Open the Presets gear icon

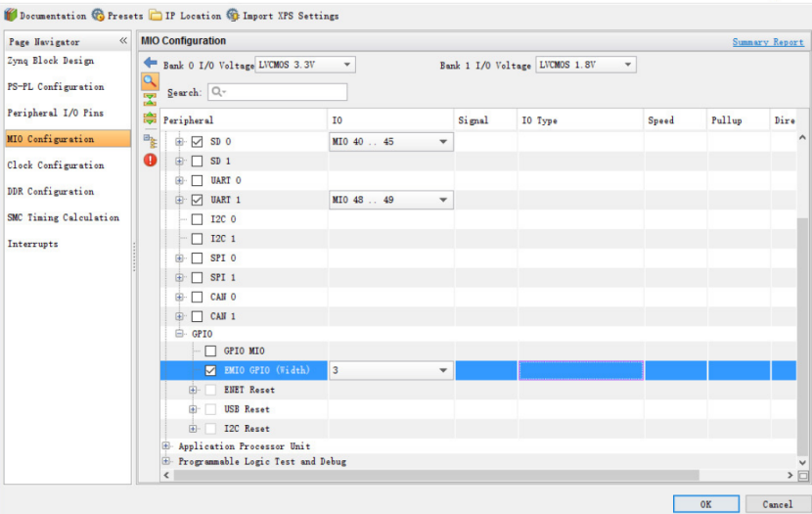pos(98,15)
